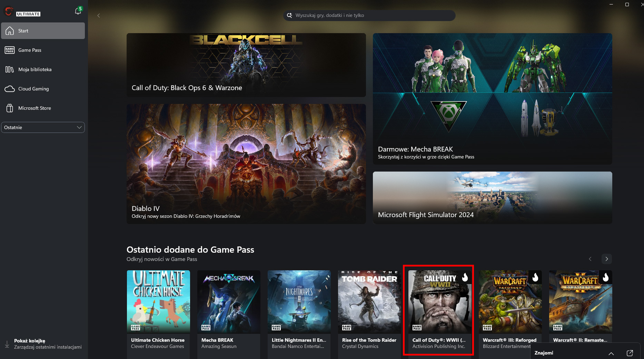The image size is (644, 359).
Task: Click the Start home icon
Action: coord(10,31)
